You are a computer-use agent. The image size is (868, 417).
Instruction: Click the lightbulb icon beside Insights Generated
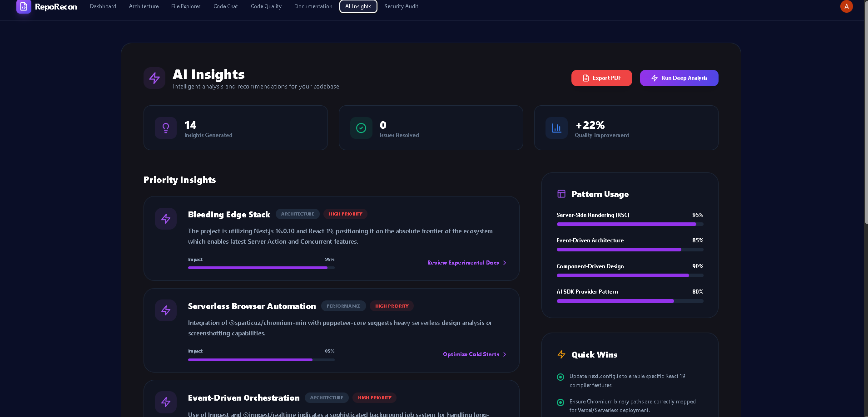[x=166, y=128]
